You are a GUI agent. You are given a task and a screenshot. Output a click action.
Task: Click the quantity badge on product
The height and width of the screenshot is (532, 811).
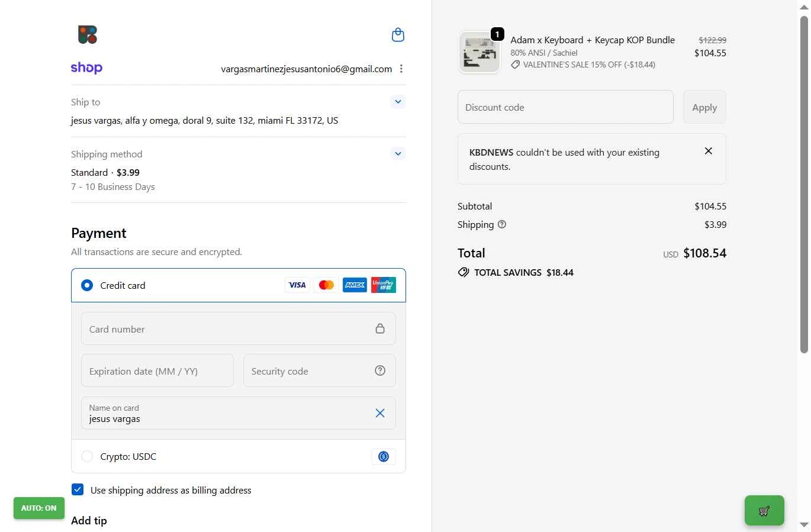(498, 34)
